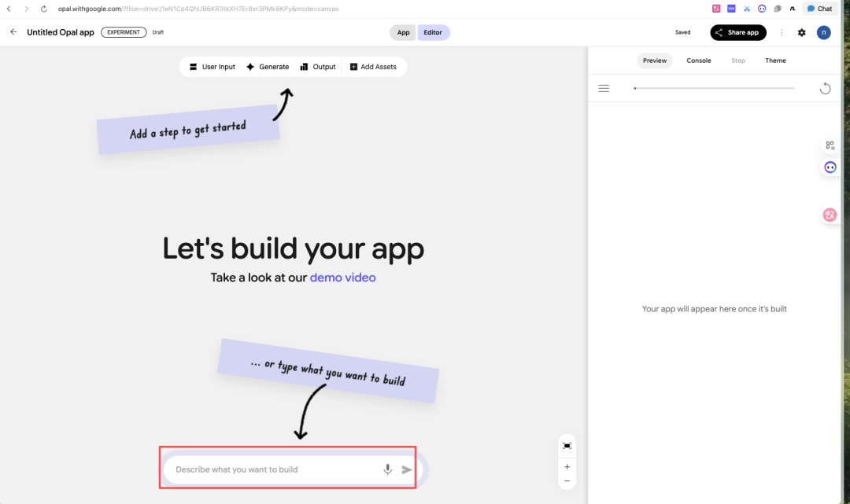Screen dimensions: 850x504
Task: Click the round face floating icon on the right edge
Action: coord(830,167)
